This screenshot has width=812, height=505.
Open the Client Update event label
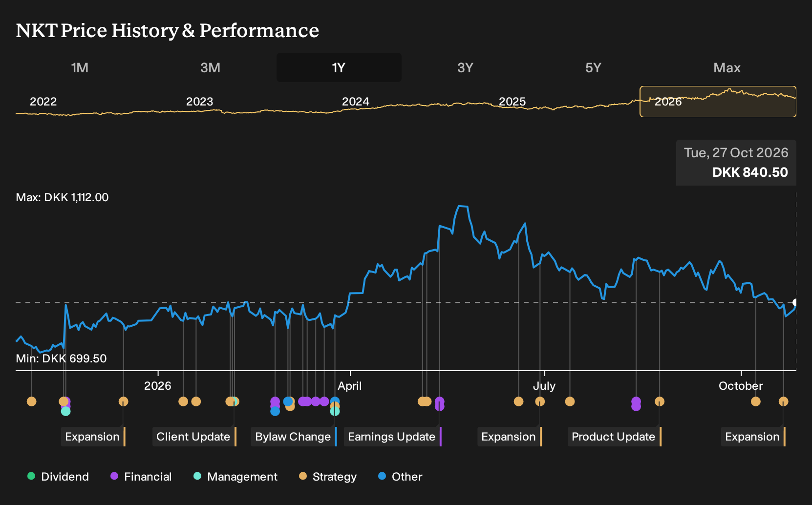[194, 437]
